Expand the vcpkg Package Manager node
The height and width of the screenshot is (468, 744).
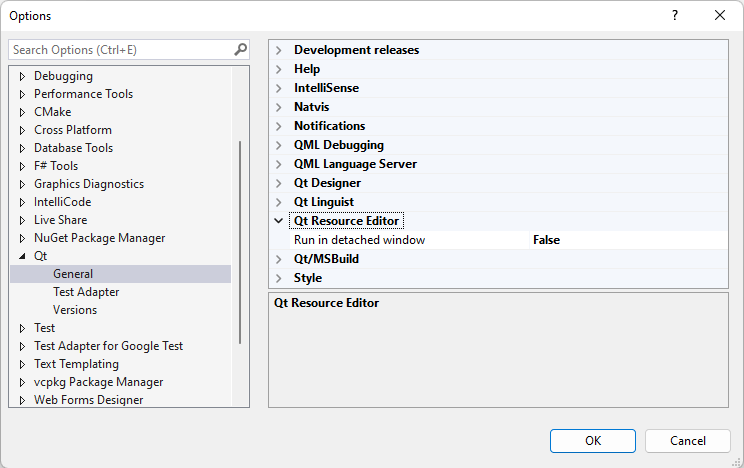click(22, 382)
